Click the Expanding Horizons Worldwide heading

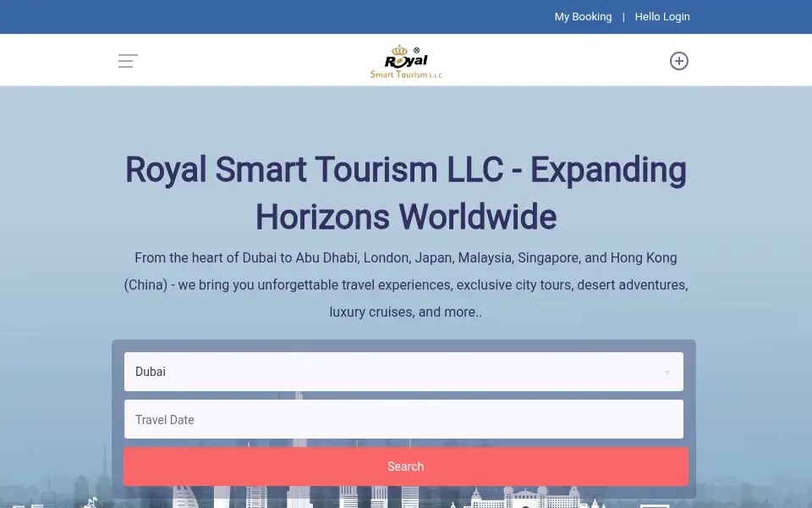pyautogui.click(x=406, y=193)
